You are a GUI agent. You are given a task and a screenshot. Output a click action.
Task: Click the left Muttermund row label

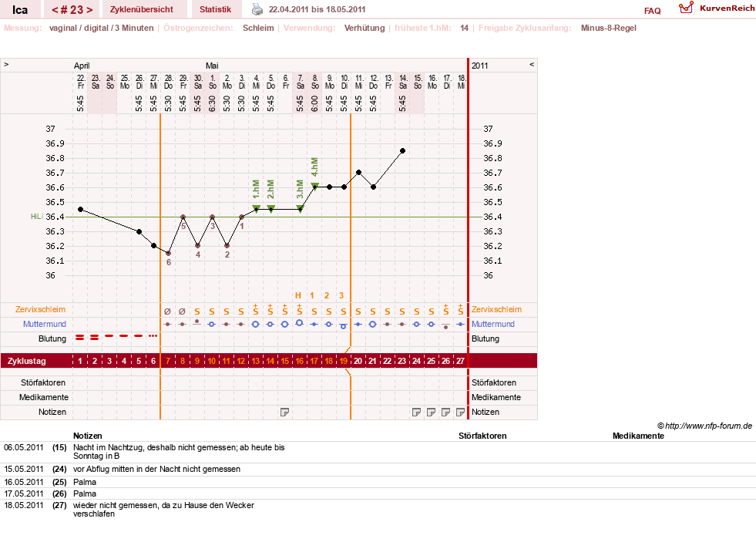[45, 324]
